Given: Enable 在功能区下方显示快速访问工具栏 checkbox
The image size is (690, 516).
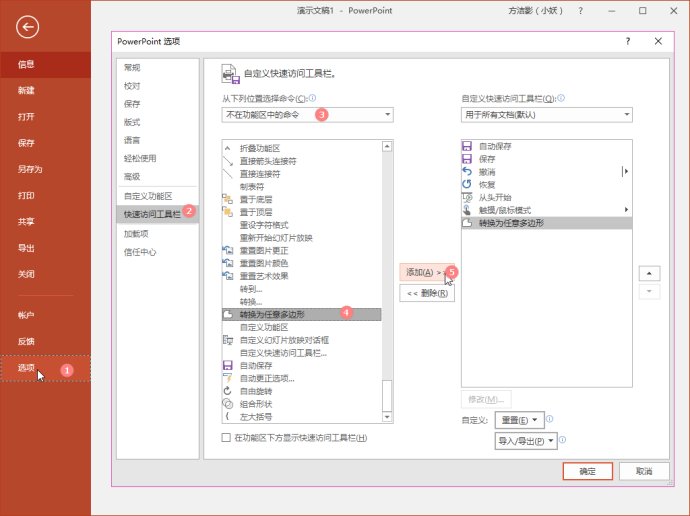Looking at the screenshot, I should coord(226,437).
